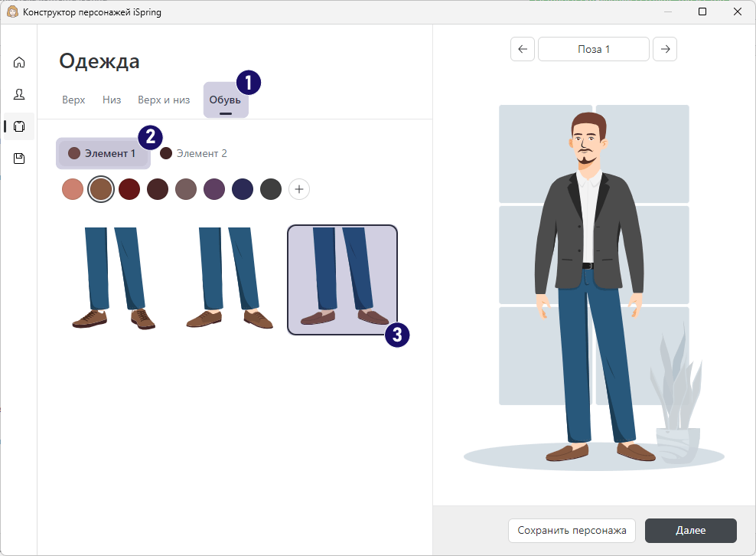The width and height of the screenshot is (756, 556).
Task: Add a custom color via the plus icon
Action: (x=298, y=189)
